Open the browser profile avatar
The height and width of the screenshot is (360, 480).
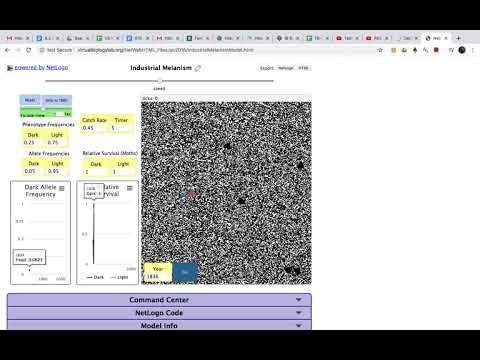click(x=462, y=50)
